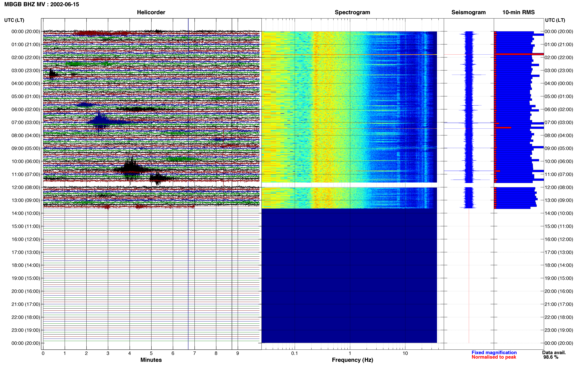This screenshot has height=368, width=588.
Task: Click right time label '09:00 (05:00)'
Action: [x=559, y=148]
